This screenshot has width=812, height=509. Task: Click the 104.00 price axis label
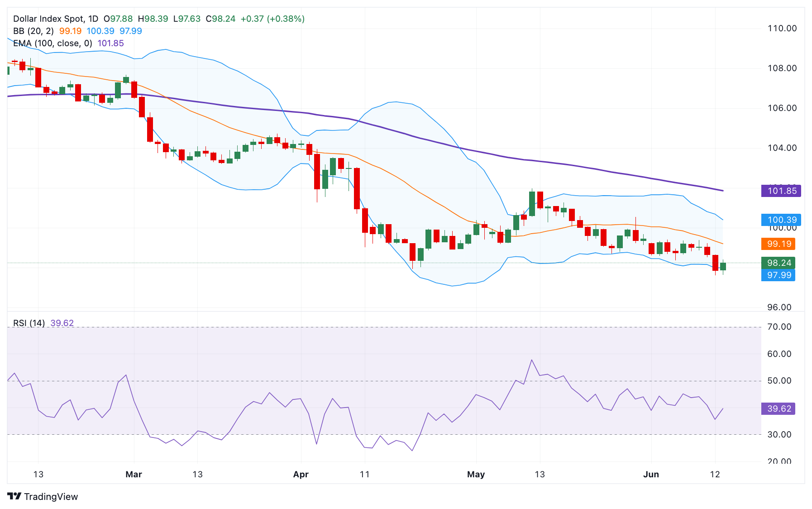[782, 148]
